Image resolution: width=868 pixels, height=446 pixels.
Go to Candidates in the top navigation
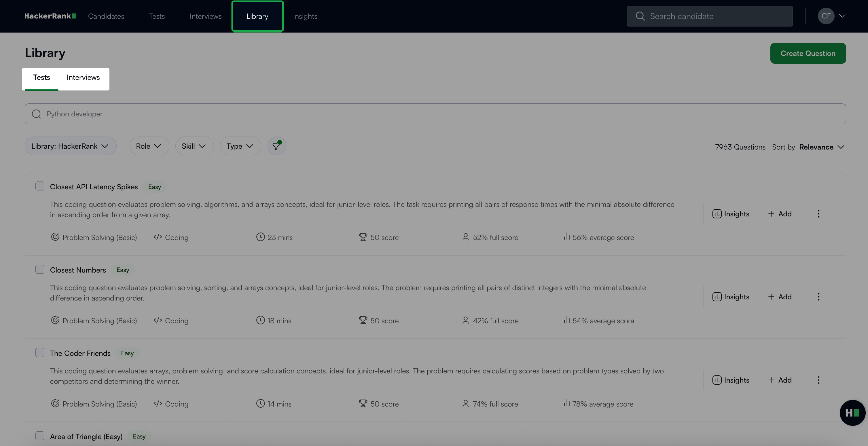(x=106, y=16)
